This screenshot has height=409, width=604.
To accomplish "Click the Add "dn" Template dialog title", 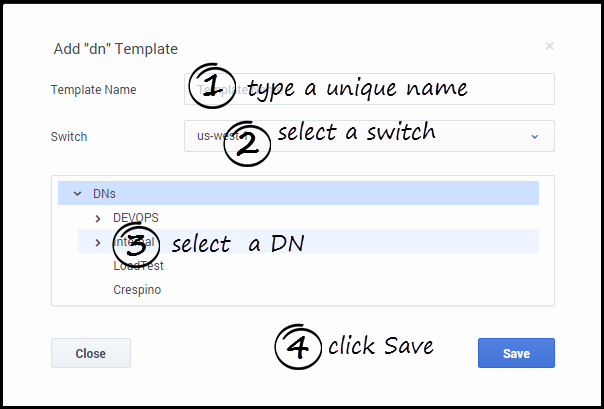I will pyautogui.click(x=114, y=48).
